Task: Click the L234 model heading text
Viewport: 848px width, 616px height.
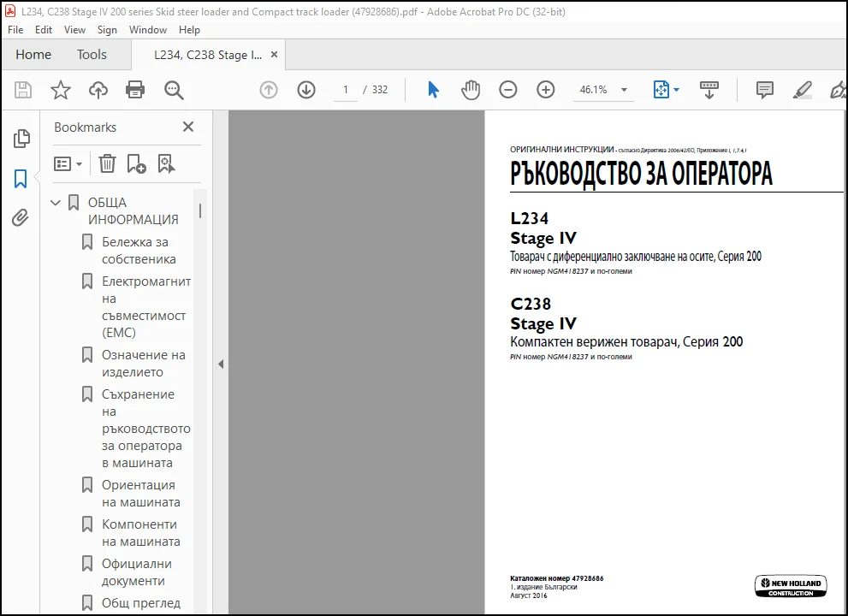Action: [x=530, y=218]
